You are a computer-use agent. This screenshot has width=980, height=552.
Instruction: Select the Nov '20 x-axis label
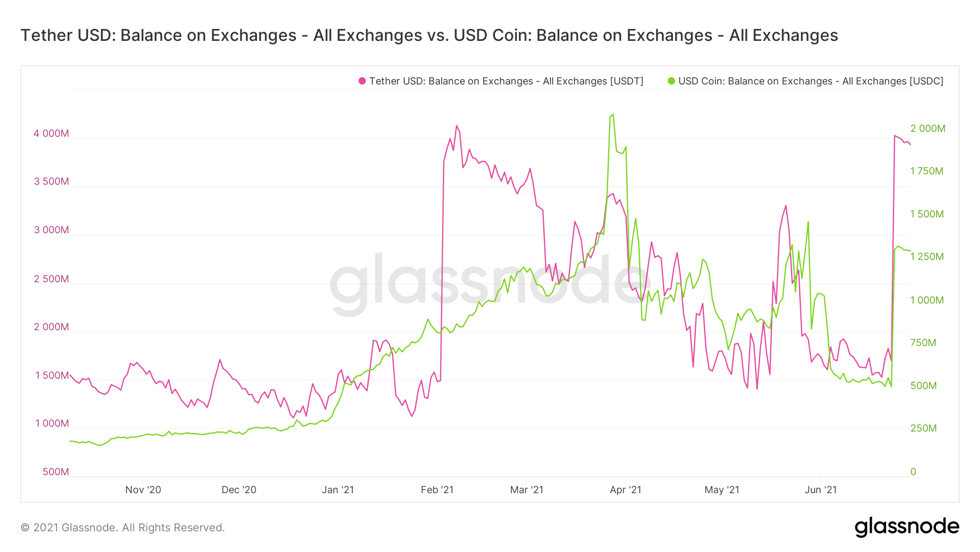pos(143,489)
